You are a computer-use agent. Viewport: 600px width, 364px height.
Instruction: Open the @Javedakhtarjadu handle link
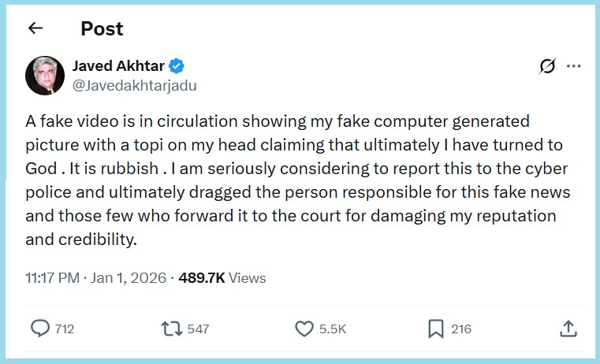tap(134, 85)
